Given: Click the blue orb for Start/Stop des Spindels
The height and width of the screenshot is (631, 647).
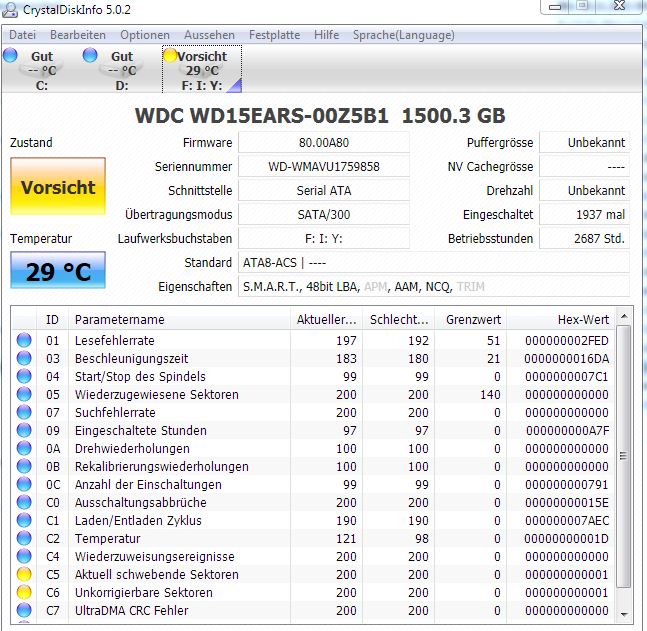Looking at the screenshot, I should (24, 376).
